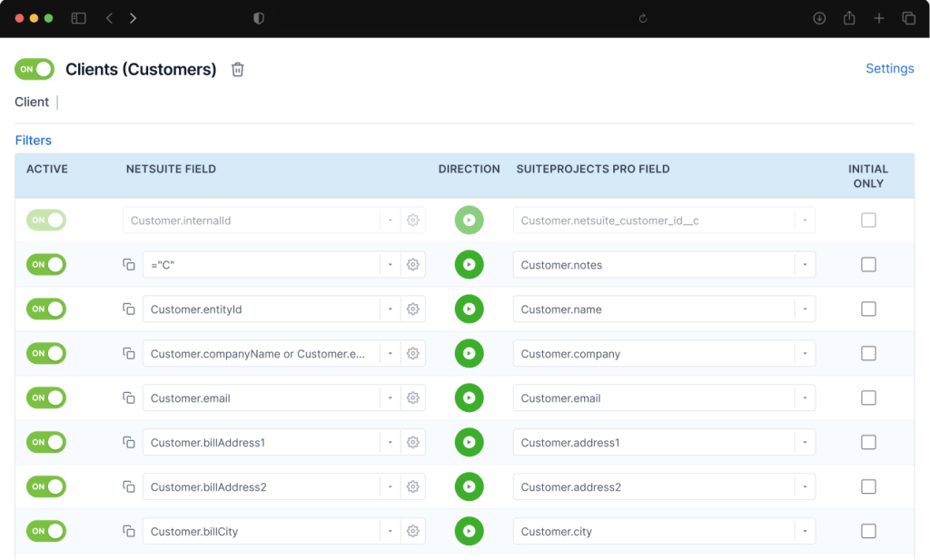Go back with browser back arrow

click(x=109, y=18)
